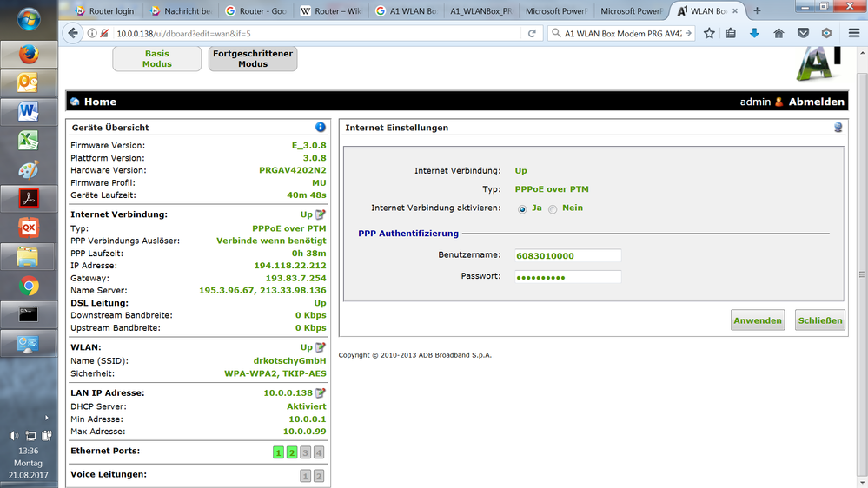Click the Benutzername input field
This screenshot has height=488, width=868.
[x=567, y=255]
